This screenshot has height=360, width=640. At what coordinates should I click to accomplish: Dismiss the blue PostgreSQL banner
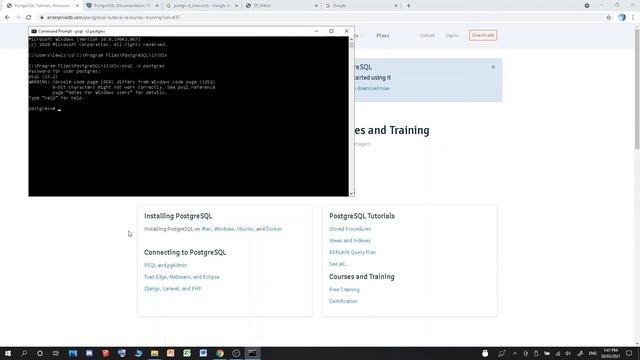click(493, 67)
